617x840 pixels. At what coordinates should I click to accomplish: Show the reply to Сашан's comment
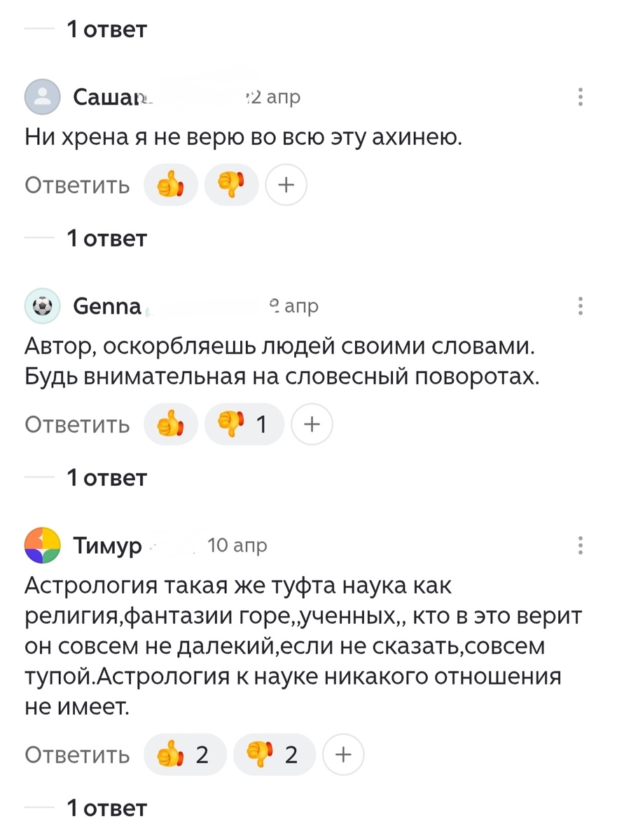click(x=106, y=238)
